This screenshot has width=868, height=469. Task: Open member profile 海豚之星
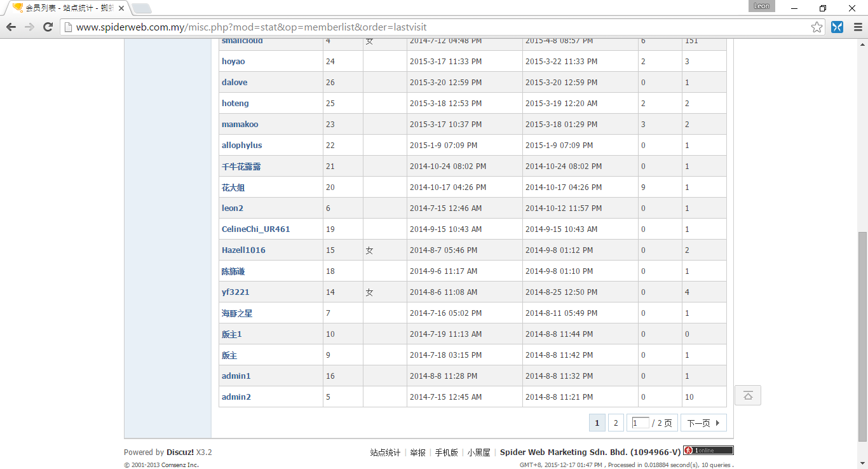coord(237,313)
